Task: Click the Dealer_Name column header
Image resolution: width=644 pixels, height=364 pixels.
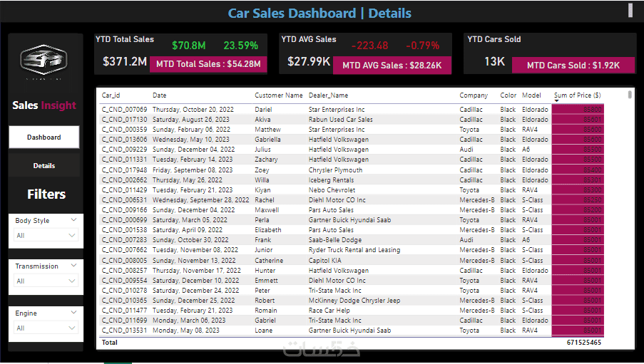Action: (328, 95)
